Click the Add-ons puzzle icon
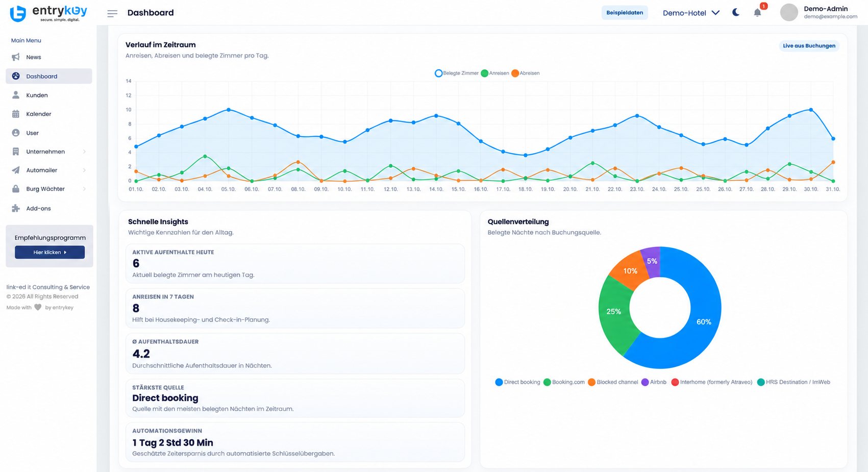868x472 pixels. (x=16, y=208)
